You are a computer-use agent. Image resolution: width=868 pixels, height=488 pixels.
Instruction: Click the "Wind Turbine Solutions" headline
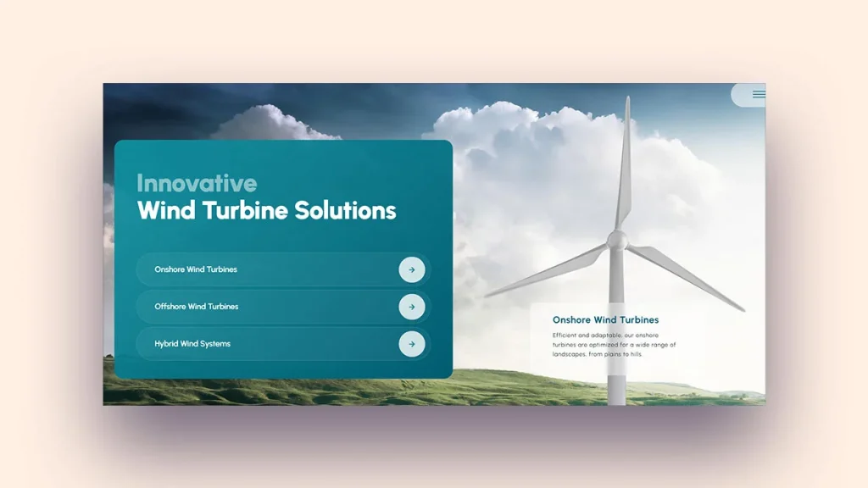266,210
